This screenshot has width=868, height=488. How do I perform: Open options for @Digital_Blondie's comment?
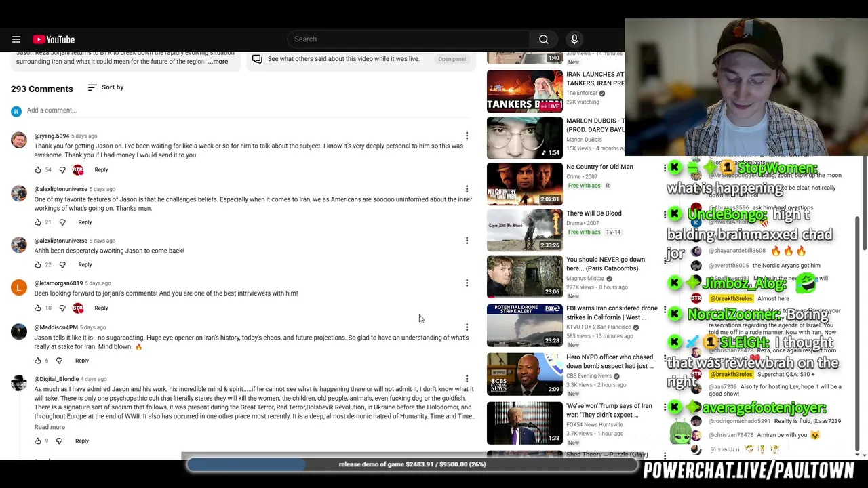tap(467, 379)
